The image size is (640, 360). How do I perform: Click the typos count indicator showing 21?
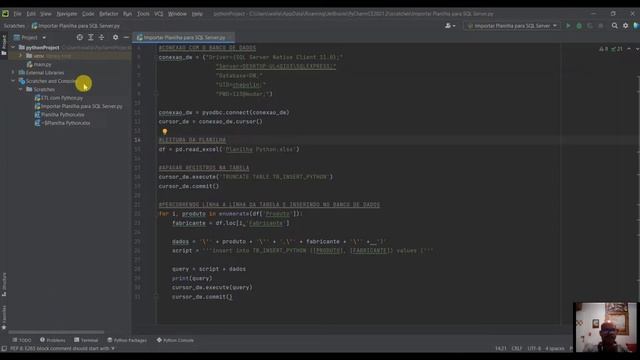coord(617,49)
